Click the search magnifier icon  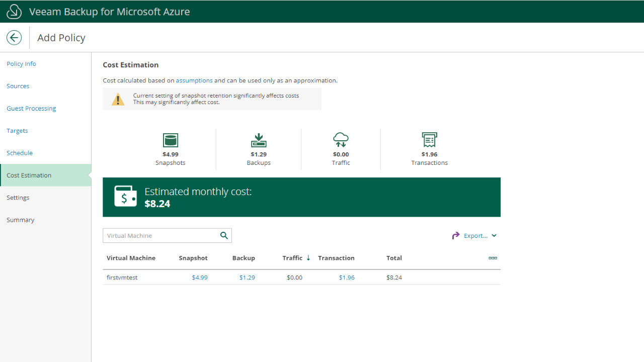click(x=224, y=235)
